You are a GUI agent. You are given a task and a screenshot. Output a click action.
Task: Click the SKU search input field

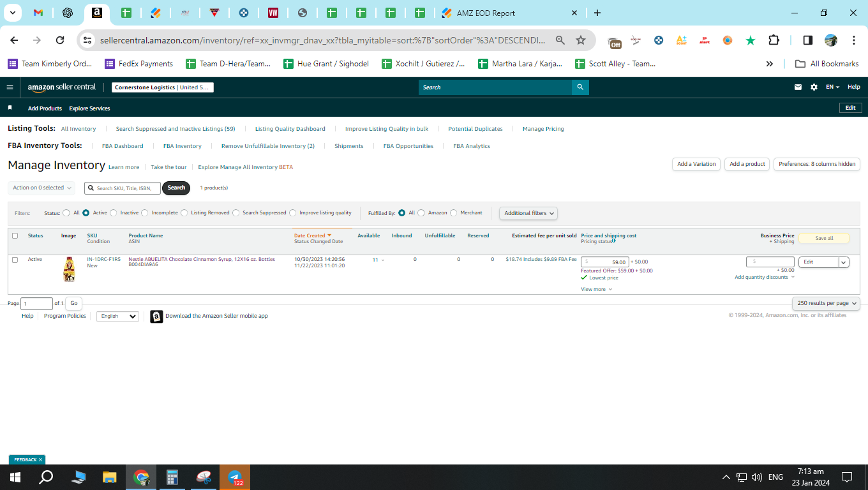pos(123,188)
